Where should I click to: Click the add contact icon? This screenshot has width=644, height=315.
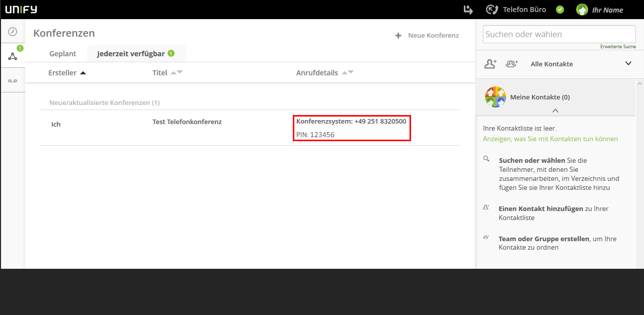(490, 64)
